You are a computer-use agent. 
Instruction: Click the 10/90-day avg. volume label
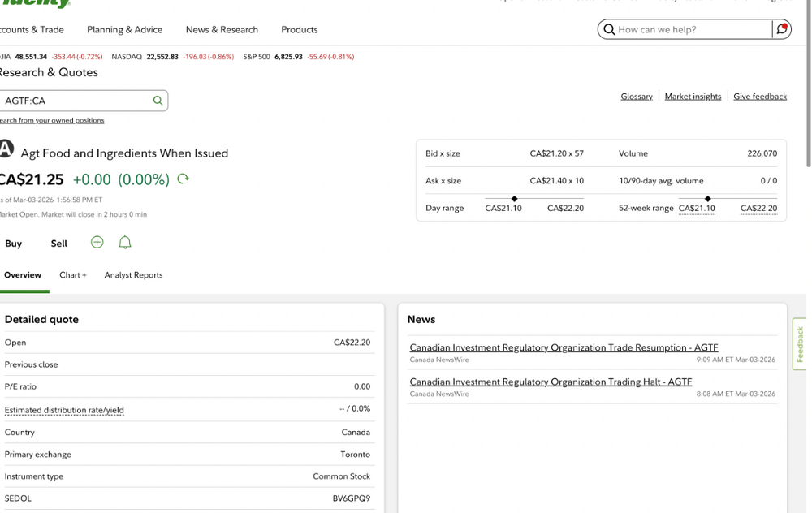[x=661, y=181]
